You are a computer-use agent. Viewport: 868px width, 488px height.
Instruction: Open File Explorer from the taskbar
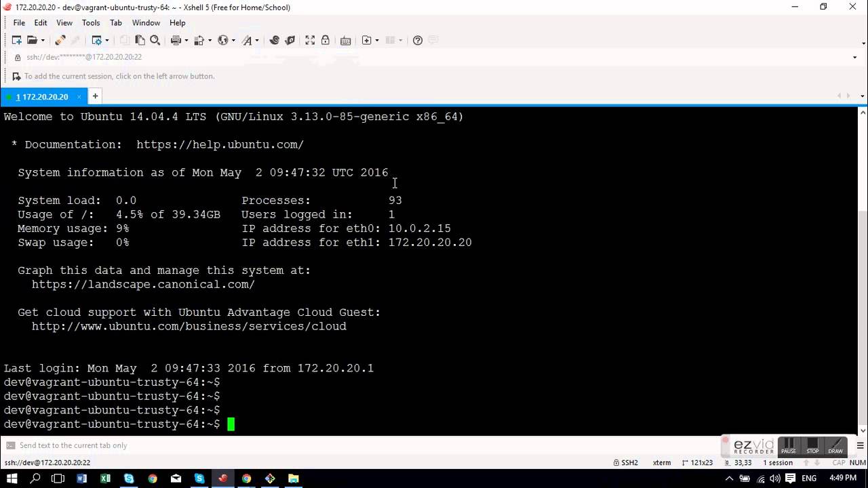coord(294,479)
